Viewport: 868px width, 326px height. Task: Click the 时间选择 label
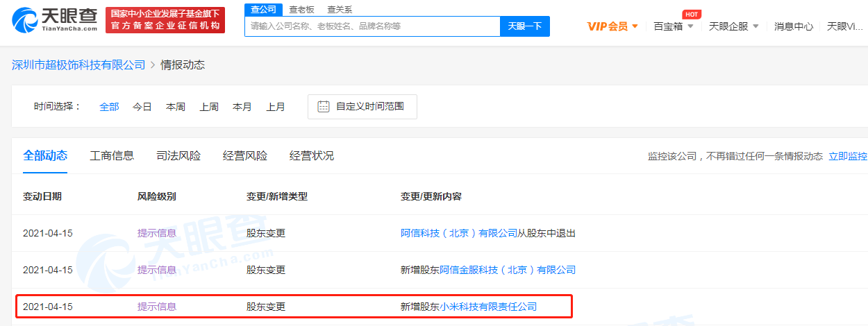[x=58, y=107]
